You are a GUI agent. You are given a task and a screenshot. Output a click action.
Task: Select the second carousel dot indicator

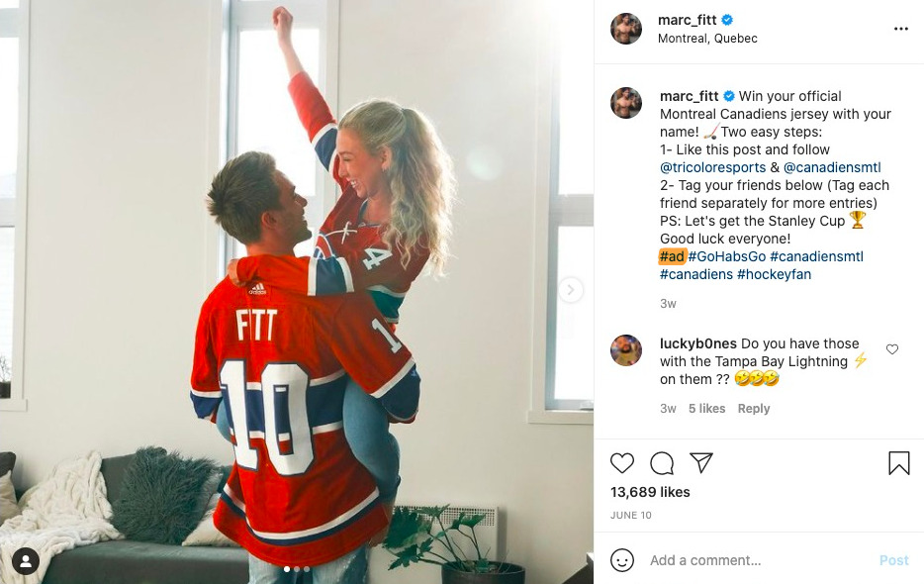[x=297, y=569]
